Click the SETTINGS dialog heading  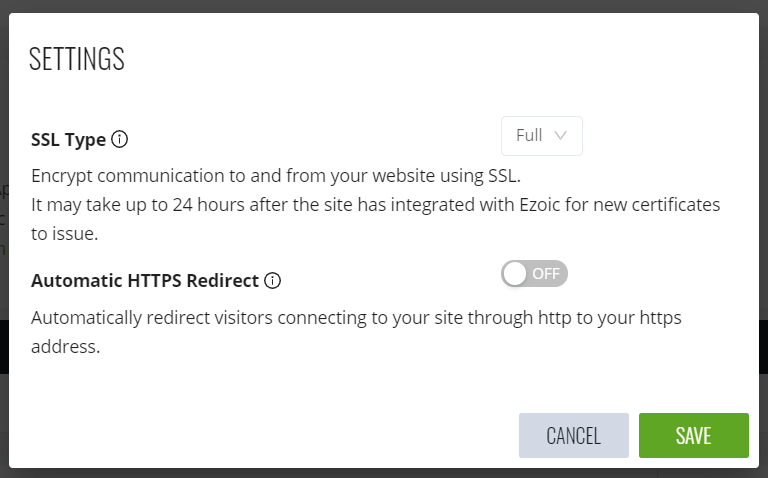[x=77, y=59]
